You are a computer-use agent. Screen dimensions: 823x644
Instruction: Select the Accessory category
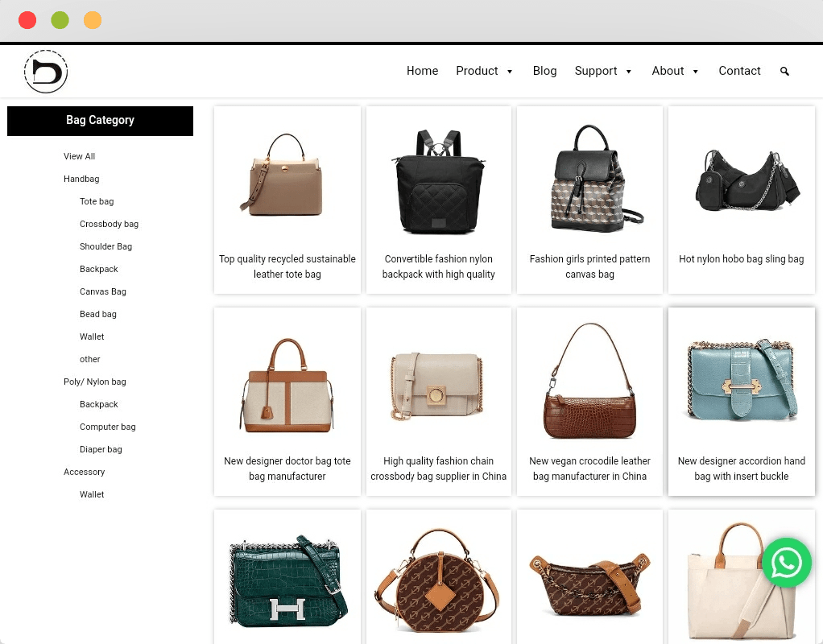pos(84,473)
